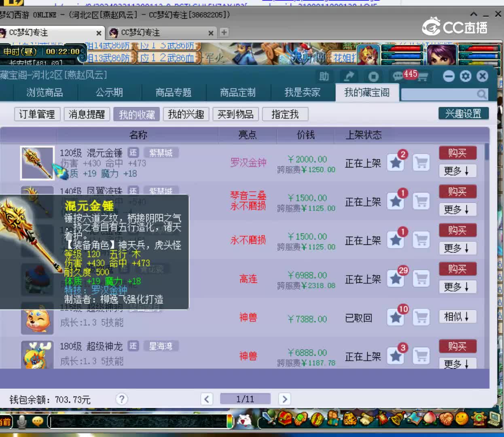Add the ¥6988.00 高连 item to cart
The width and height of the screenshot is (504, 437).
[421, 279]
